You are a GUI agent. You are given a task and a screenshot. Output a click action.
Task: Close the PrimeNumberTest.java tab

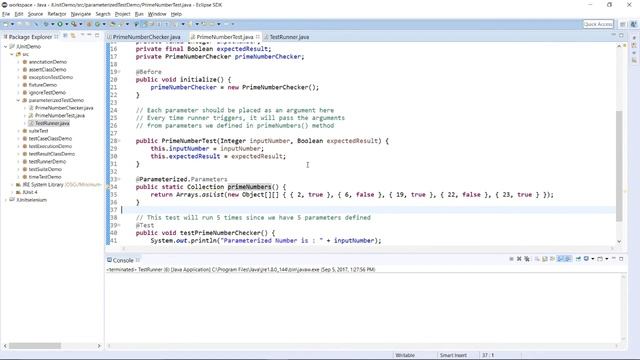point(258,36)
